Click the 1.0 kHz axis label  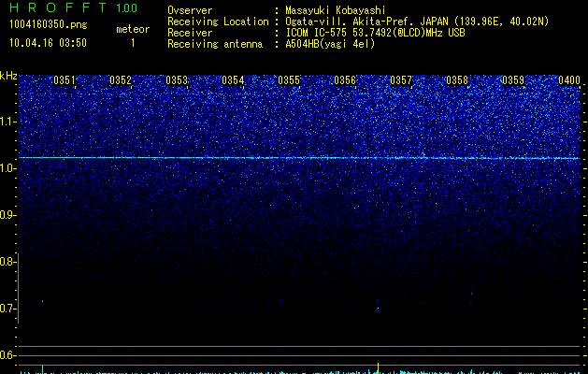pyautogui.click(x=7, y=168)
